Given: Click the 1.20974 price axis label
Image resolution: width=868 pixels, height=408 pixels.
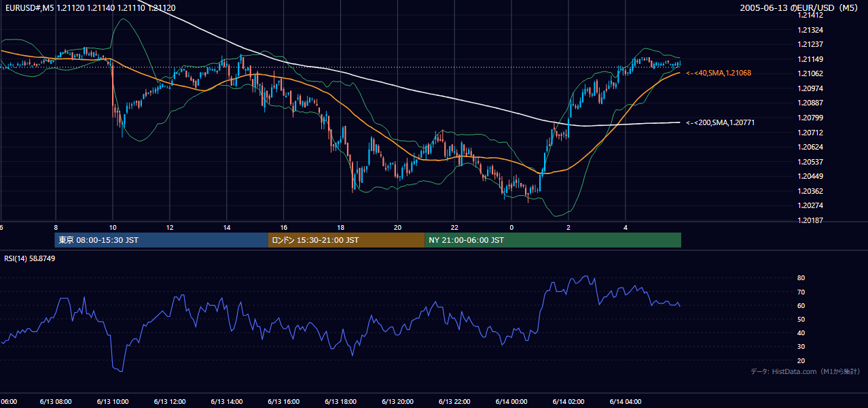Looking at the screenshot, I should tap(810, 88).
